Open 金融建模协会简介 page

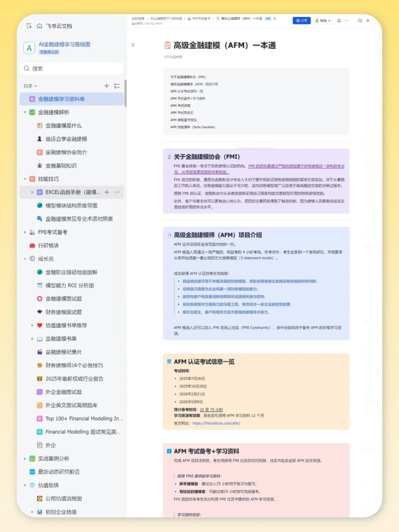point(66,152)
